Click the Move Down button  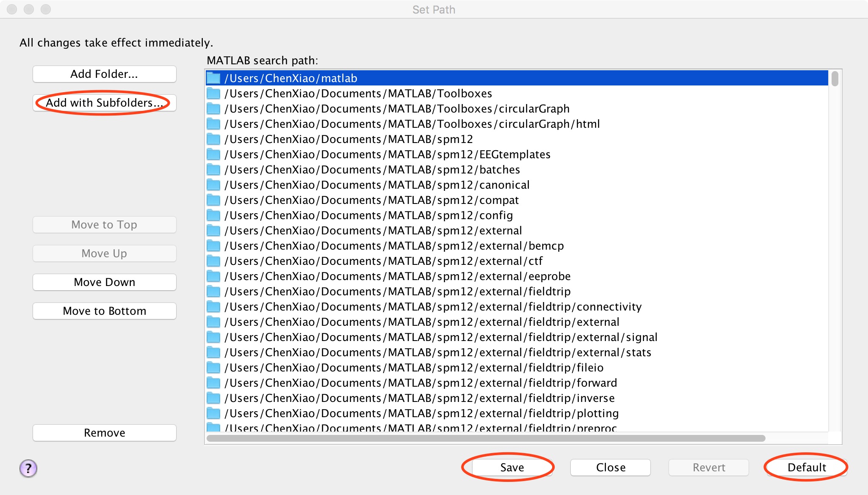tap(104, 282)
